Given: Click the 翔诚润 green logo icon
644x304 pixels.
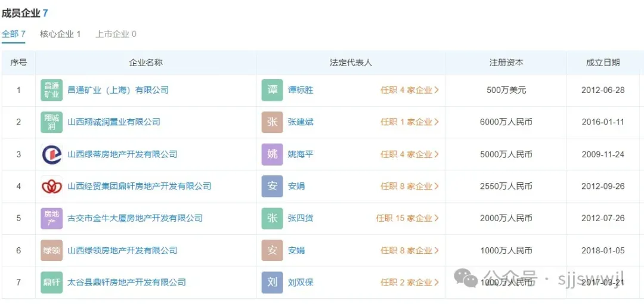Looking at the screenshot, I should (51, 122).
